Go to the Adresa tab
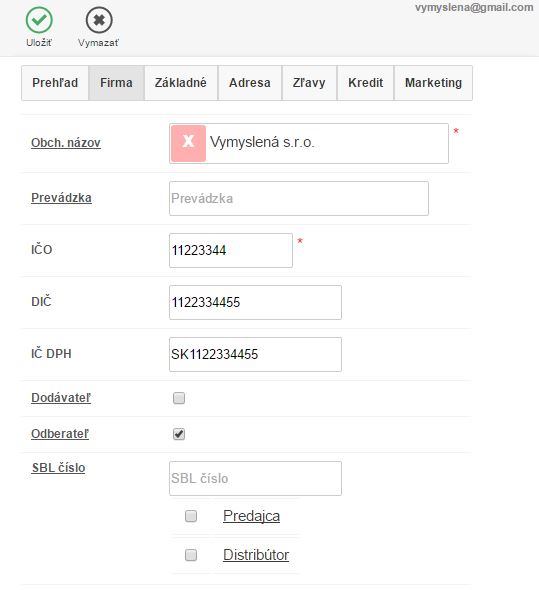This screenshot has height=590, width=539. click(250, 83)
